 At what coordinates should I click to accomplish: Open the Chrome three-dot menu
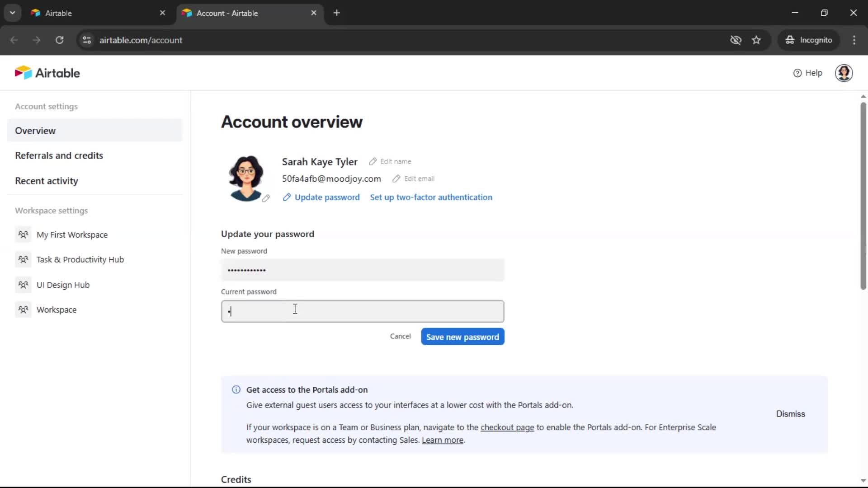click(854, 40)
